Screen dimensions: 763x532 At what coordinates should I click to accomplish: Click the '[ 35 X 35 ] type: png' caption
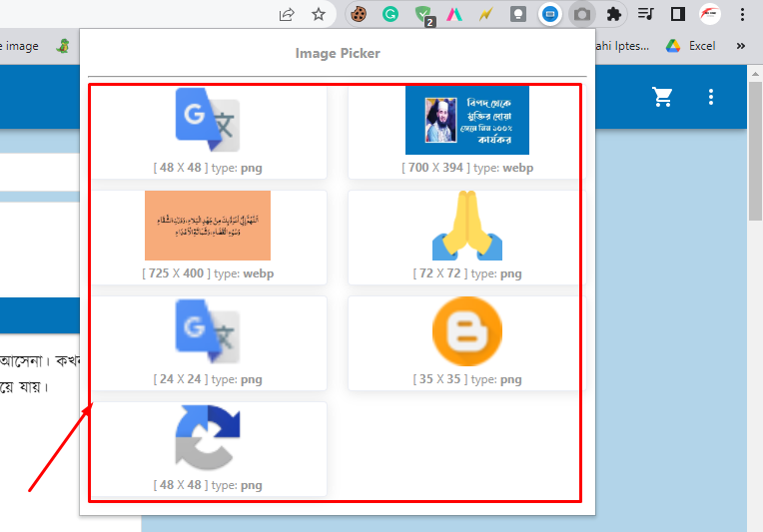click(467, 379)
